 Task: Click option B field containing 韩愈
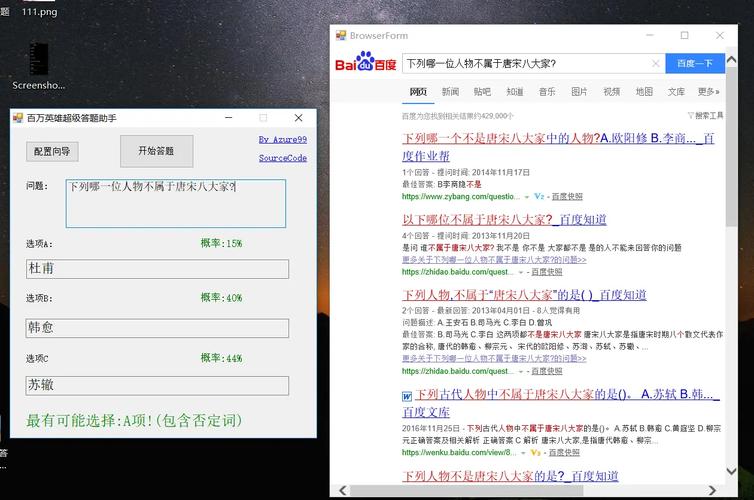click(157, 328)
